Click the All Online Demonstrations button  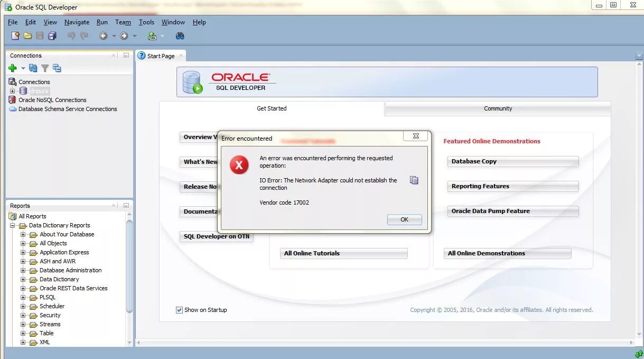[x=508, y=253]
